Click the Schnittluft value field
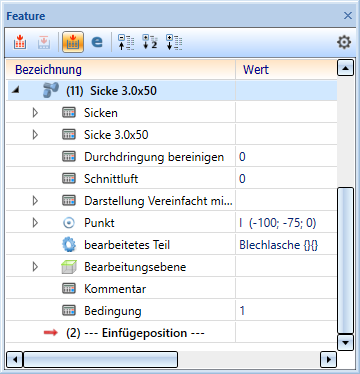This screenshot has width=360, height=374. point(286,179)
